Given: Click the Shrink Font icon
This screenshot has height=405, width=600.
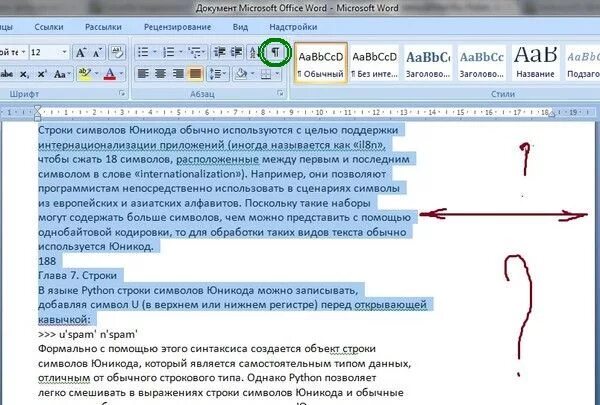Looking at the screenshot, I should point(97,52).
